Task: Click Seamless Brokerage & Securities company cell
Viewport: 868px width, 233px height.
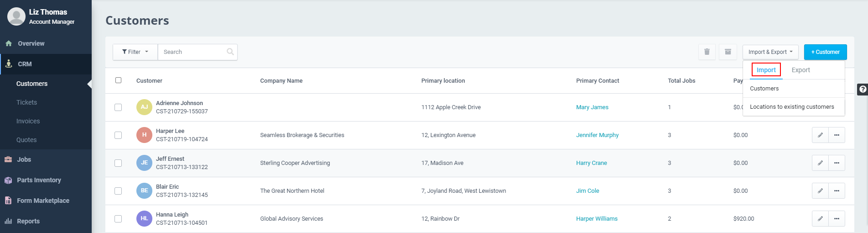Action: click(x=302, y=135)
